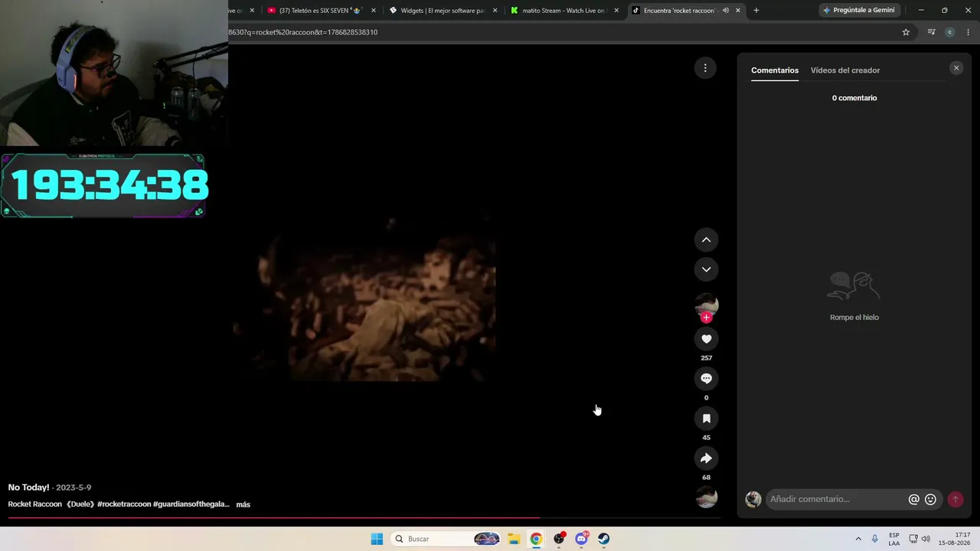Seek on the red video progress bar
This screenshot has width=980, height=551.
(x=364, y=518)
